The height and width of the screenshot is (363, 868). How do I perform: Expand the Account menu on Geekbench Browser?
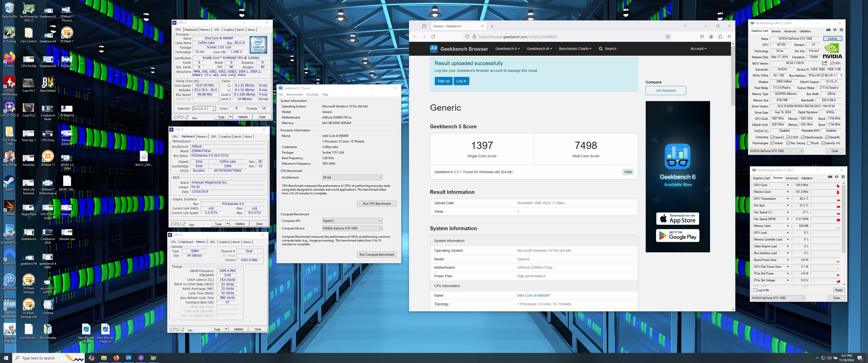coord(698,49)
